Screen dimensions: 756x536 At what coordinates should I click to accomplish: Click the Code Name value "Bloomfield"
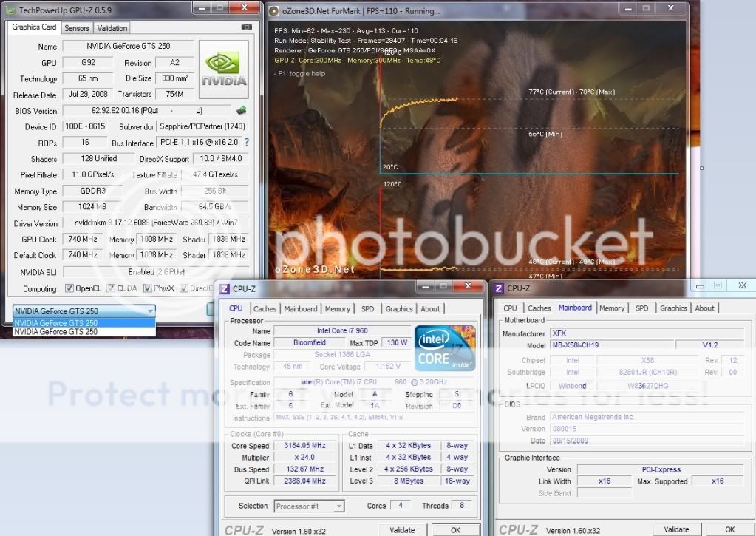(x=309, y=342)
